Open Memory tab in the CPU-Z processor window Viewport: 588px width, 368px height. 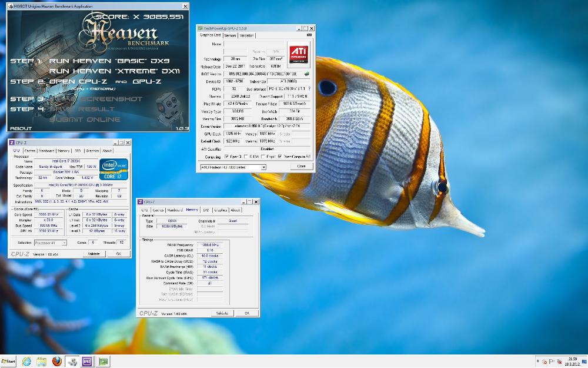tap(64, 151)
